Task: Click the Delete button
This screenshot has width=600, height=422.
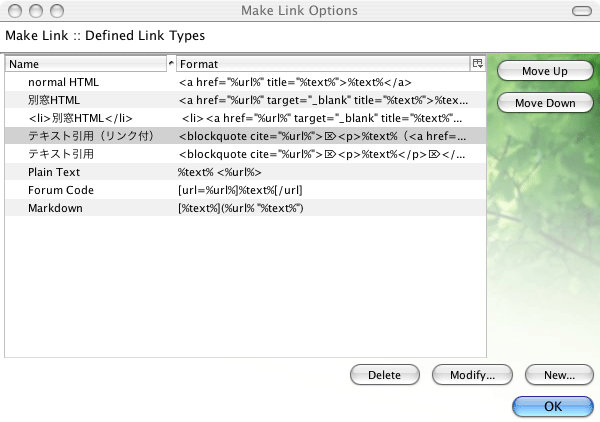Action: point(384,375)
